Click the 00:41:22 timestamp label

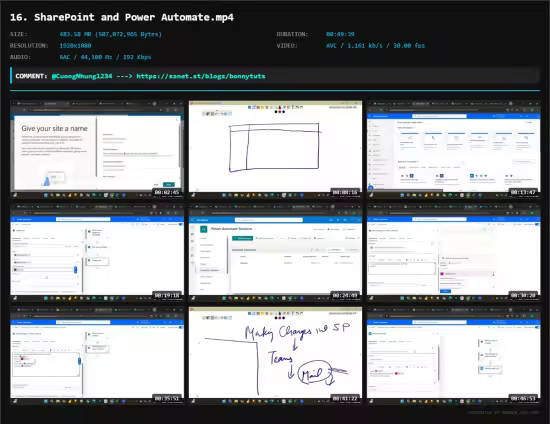[345, 399]
